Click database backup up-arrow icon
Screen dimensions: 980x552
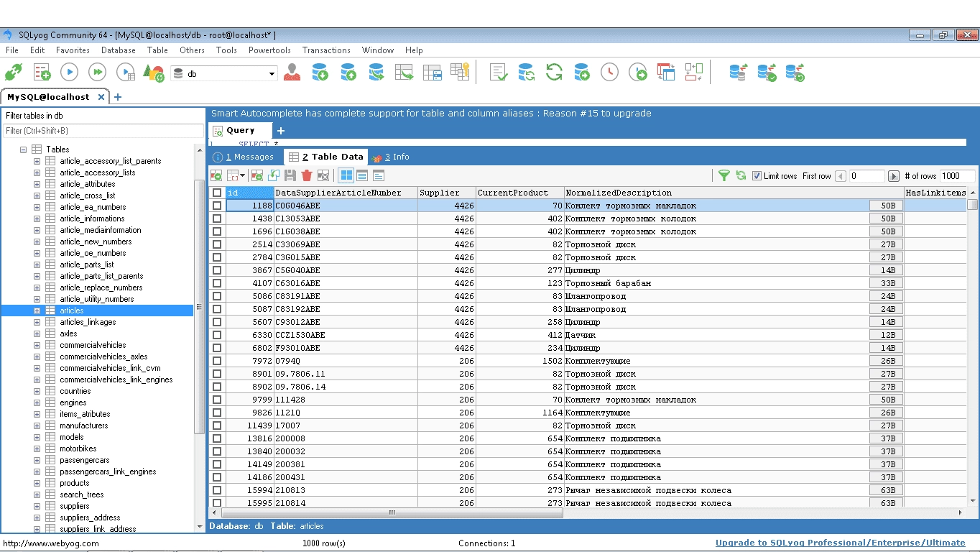coord(348,72)
